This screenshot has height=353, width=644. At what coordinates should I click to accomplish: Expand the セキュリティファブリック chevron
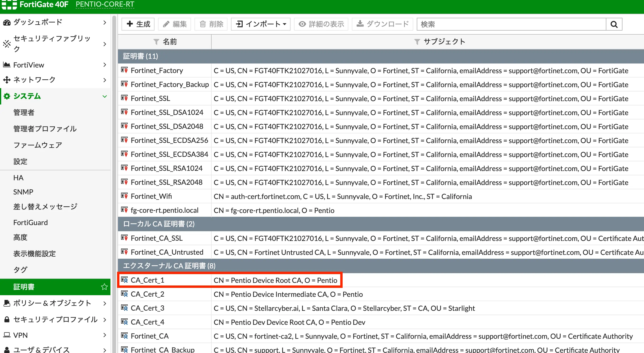(105, 44)
